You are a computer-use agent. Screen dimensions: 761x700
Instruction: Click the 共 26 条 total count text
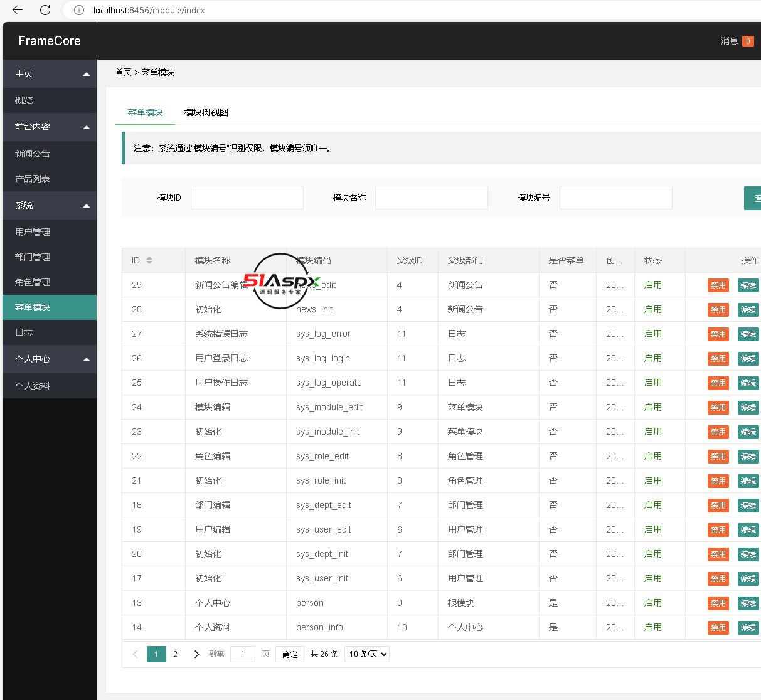coord(324,654)
